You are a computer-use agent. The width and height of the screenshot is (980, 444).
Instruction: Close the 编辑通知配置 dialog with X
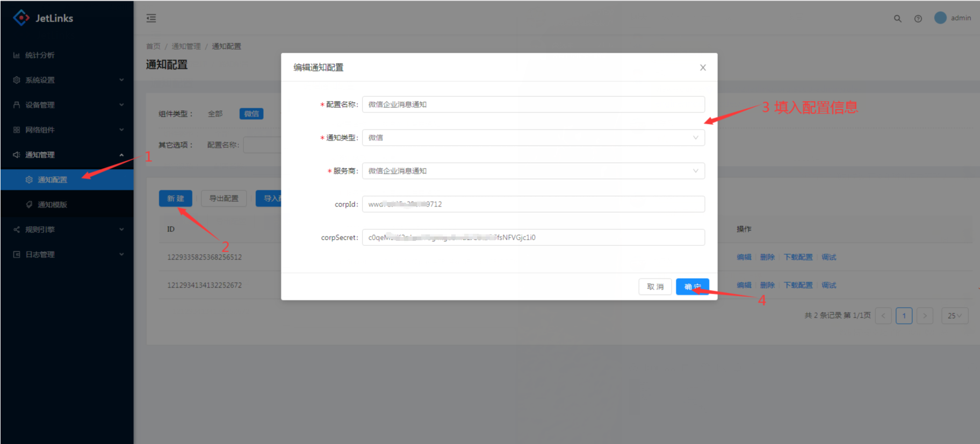703,67
